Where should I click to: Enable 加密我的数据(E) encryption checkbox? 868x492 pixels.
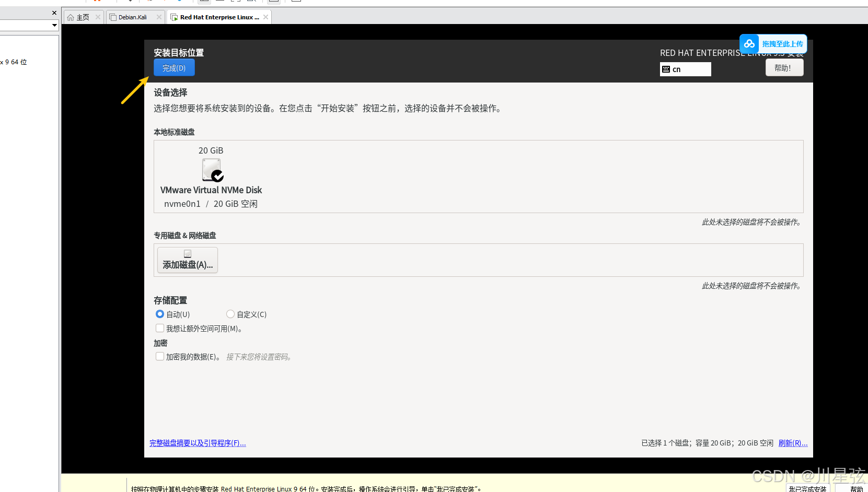click(x=160, y=356)
